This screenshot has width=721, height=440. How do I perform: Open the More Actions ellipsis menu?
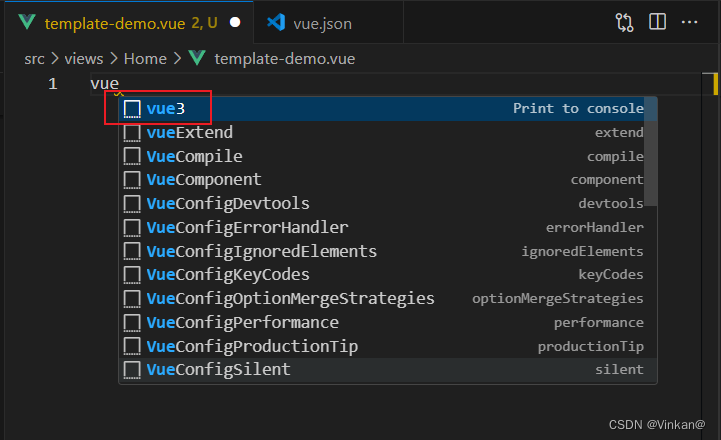tap(689, 22)
